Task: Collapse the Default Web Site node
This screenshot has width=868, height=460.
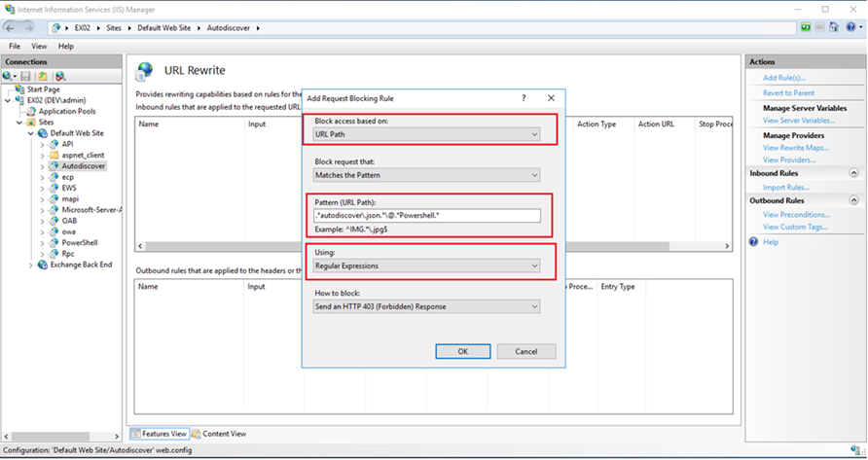Action: [x=31, y=133]
